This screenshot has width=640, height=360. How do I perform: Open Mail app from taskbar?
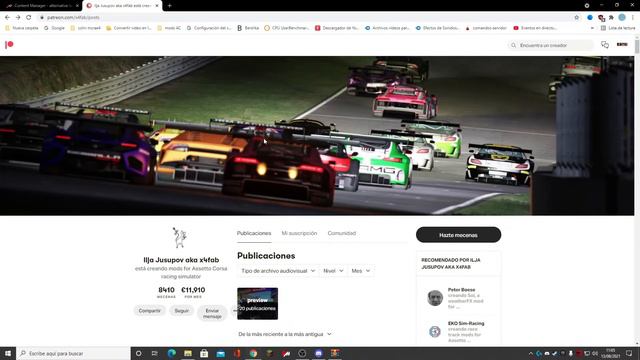pos(220,353)
